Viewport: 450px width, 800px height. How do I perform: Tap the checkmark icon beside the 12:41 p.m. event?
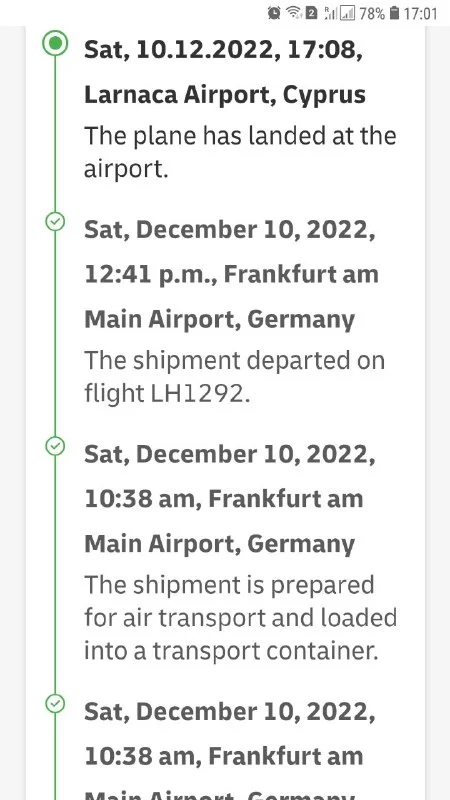point(55,221)
